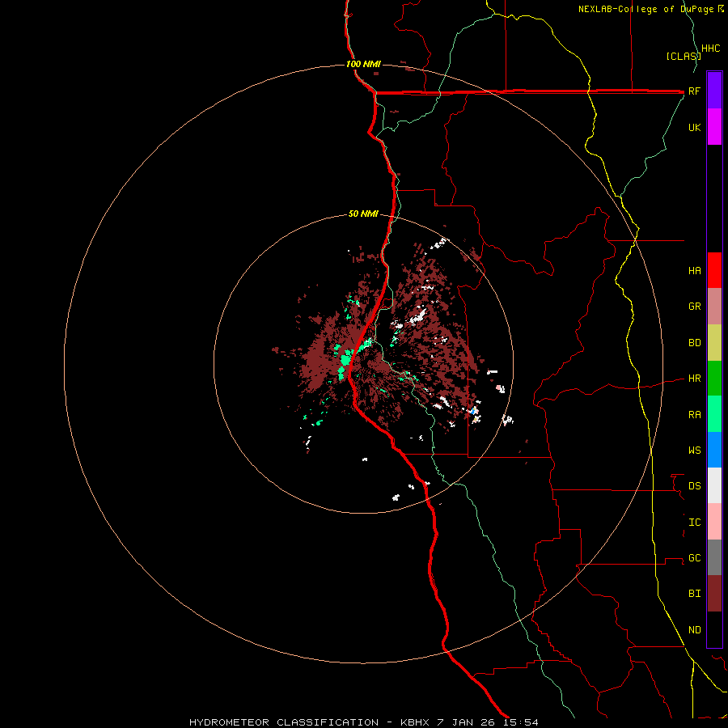Click the HA legend label

coord(695,270)
